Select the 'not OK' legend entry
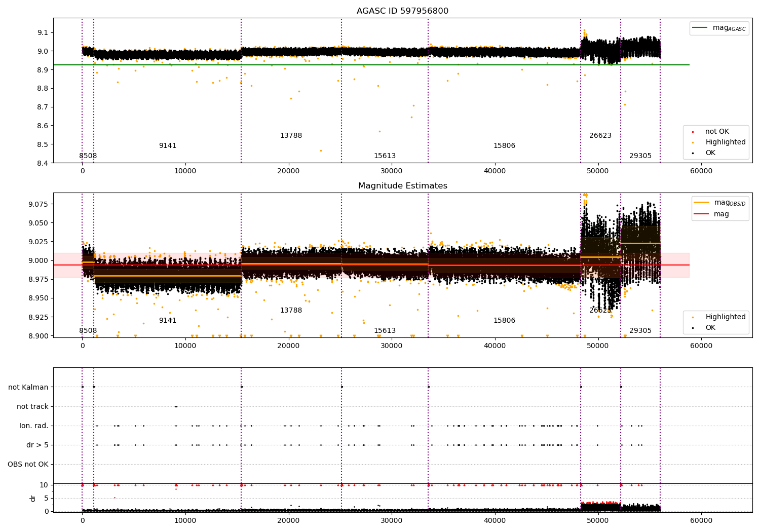760x532 pixels. tap(717, 132)
